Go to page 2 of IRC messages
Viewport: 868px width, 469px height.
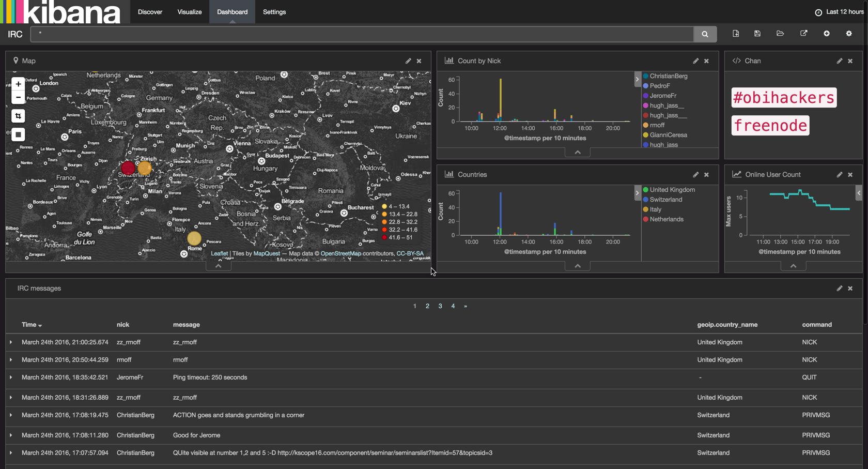click(427, 306)
